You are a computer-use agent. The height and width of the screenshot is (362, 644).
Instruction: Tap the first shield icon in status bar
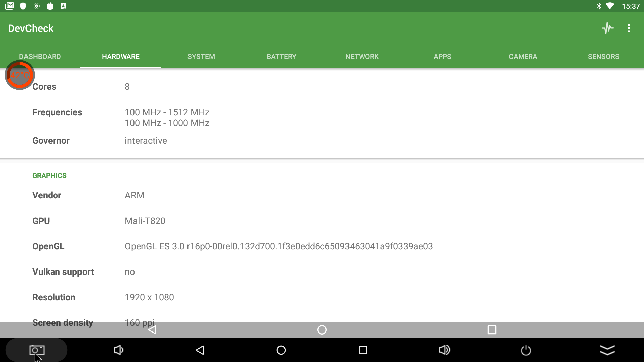pyautogui.click(x=23, y=6)
